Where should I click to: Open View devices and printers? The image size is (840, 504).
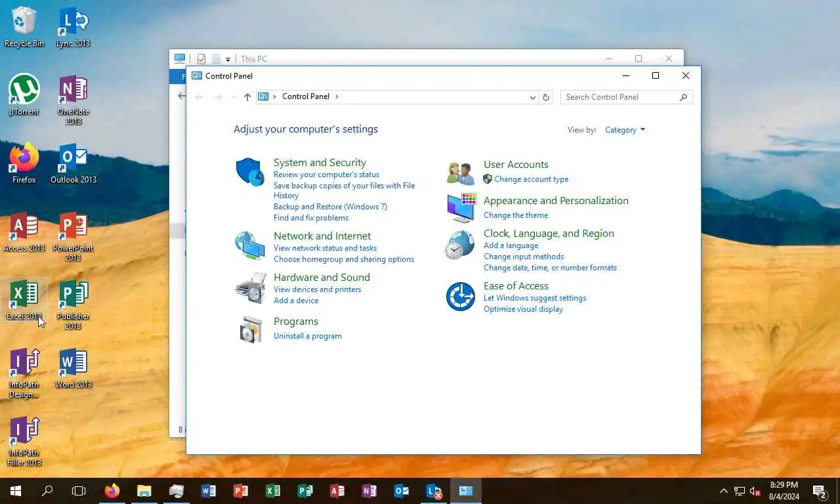click(x=317, y=289)
